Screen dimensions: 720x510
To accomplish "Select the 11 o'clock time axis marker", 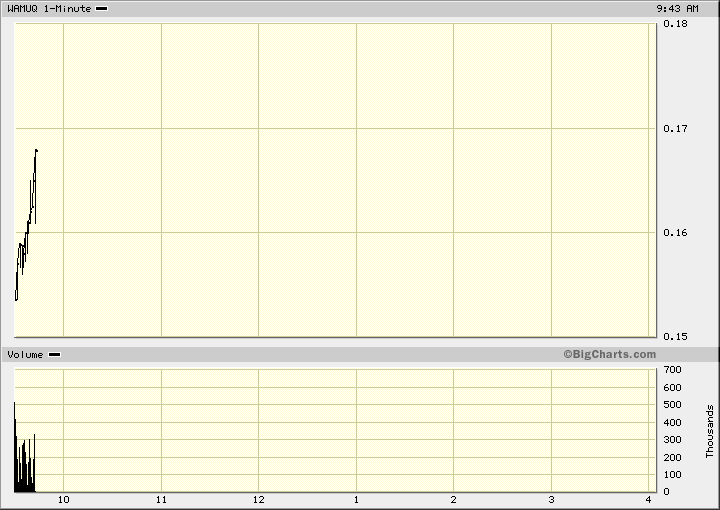I will (161, 499).
